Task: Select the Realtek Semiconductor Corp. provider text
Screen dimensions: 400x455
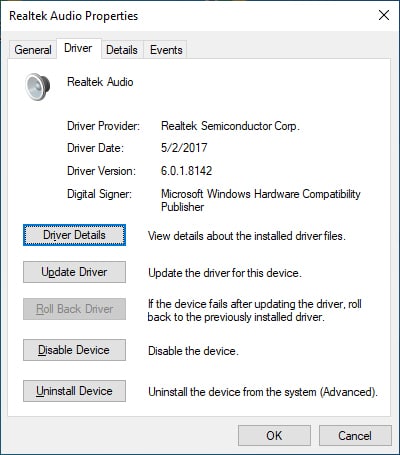Action: [x=230, y=126]
